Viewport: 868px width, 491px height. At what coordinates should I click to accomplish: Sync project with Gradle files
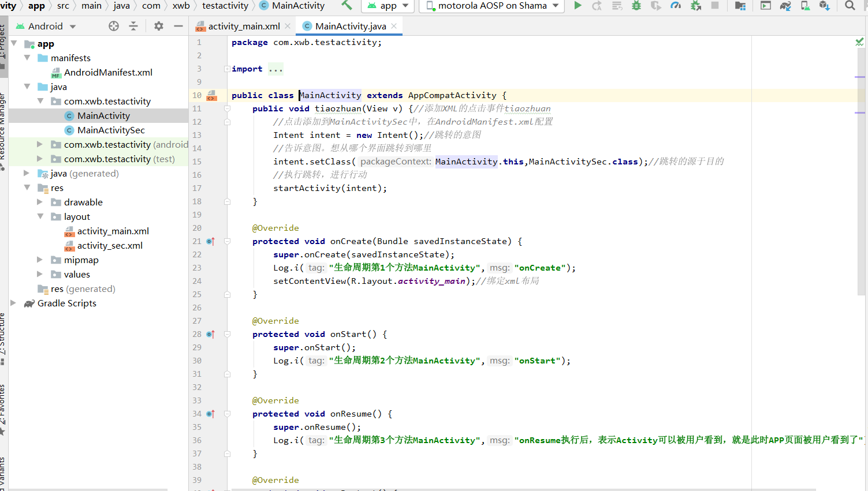click(x=785, y=6)
